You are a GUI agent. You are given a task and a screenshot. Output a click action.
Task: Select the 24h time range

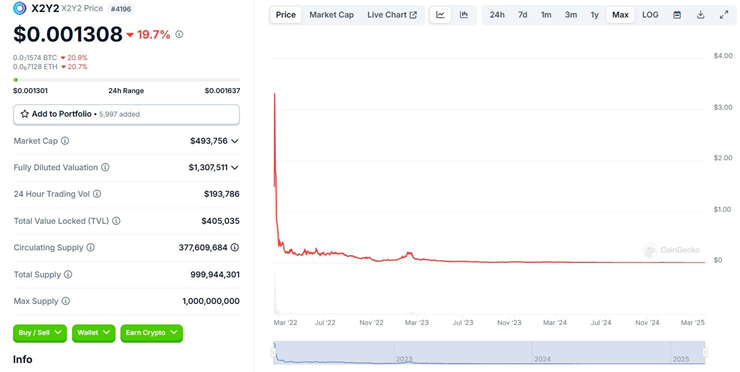pos(497,15)
